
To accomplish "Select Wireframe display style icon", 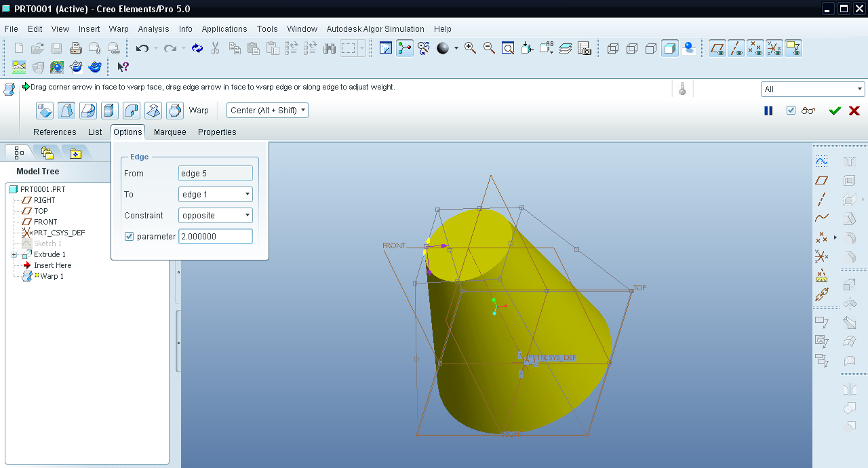I will [613, 48].
